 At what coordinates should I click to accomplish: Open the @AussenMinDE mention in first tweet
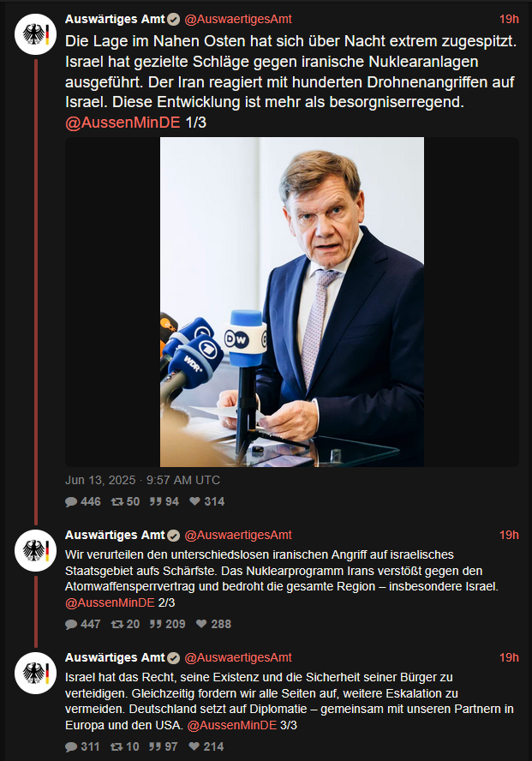[123, 123]
